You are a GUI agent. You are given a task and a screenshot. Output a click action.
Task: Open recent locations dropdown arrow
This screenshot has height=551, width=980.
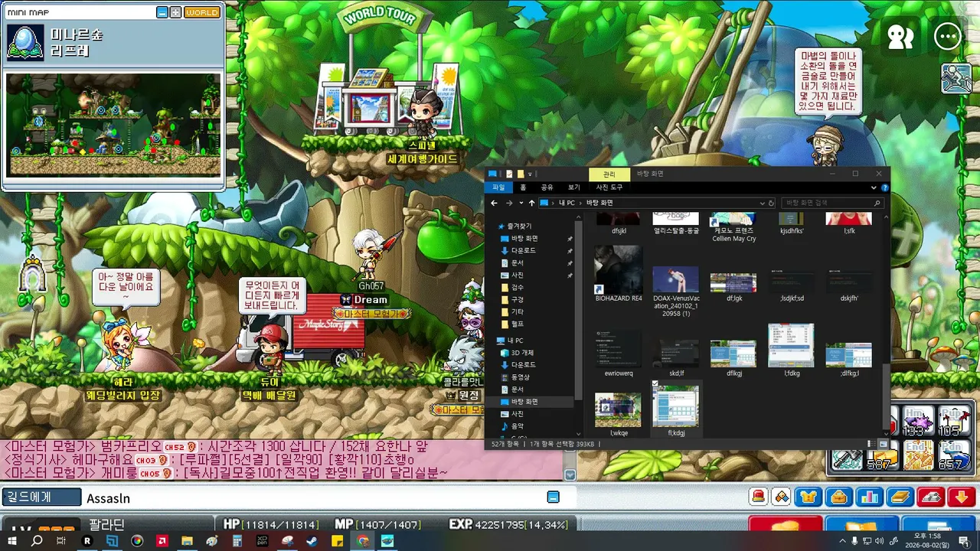tap(521, 203)
